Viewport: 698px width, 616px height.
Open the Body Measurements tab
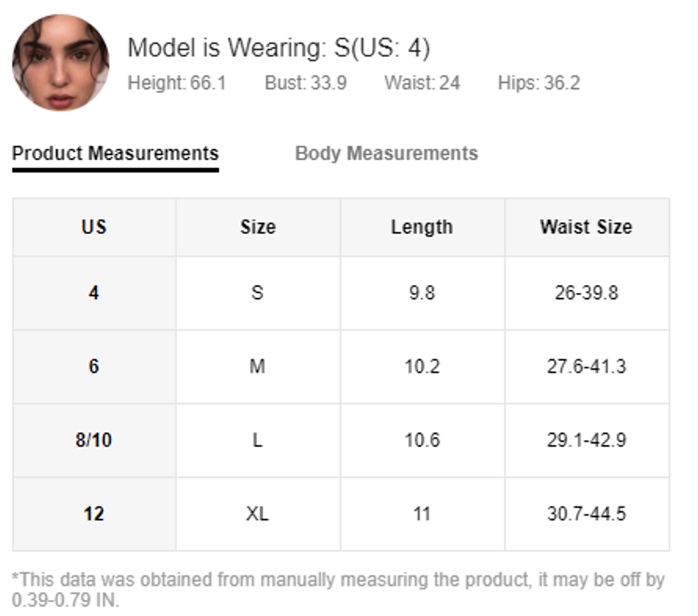pyautogui.click(x=387, y=153)
